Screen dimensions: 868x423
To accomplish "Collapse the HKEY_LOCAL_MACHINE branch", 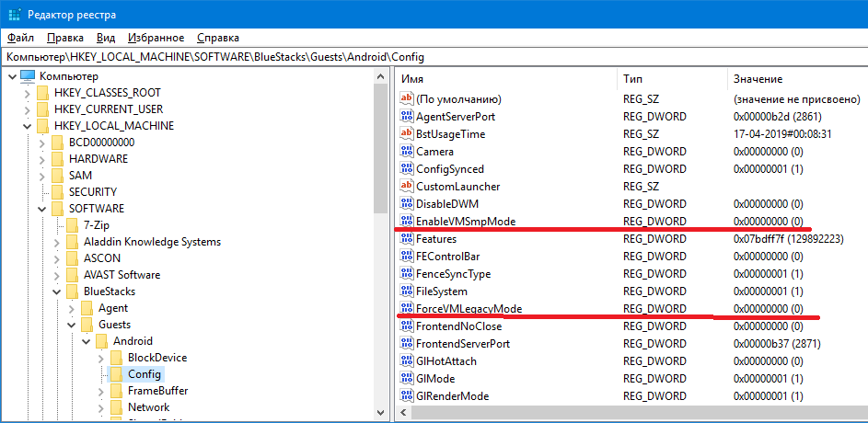I will click(26, 126).
